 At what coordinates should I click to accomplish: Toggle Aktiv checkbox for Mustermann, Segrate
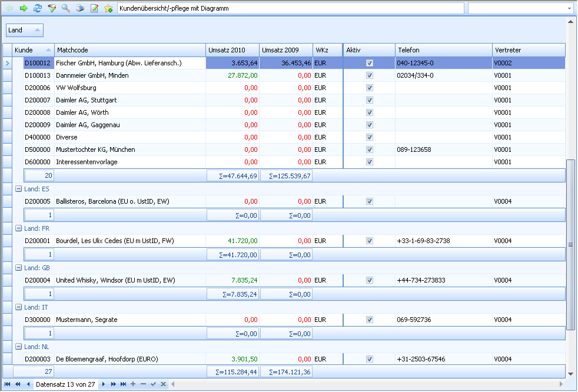coord(370,320)
